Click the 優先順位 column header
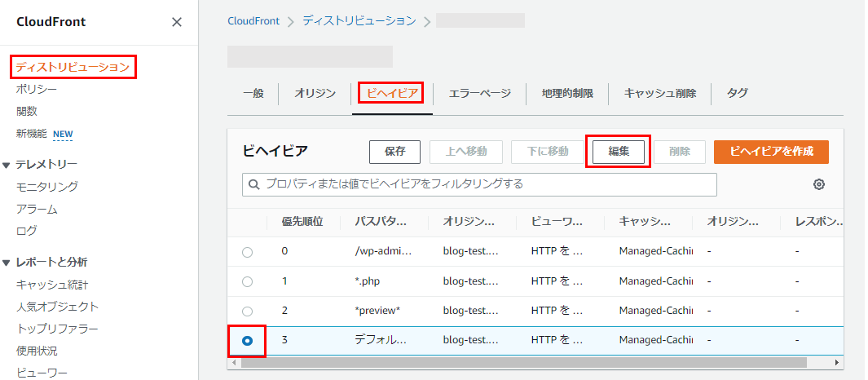Screen dimensions: 868x380 point(302,222)
